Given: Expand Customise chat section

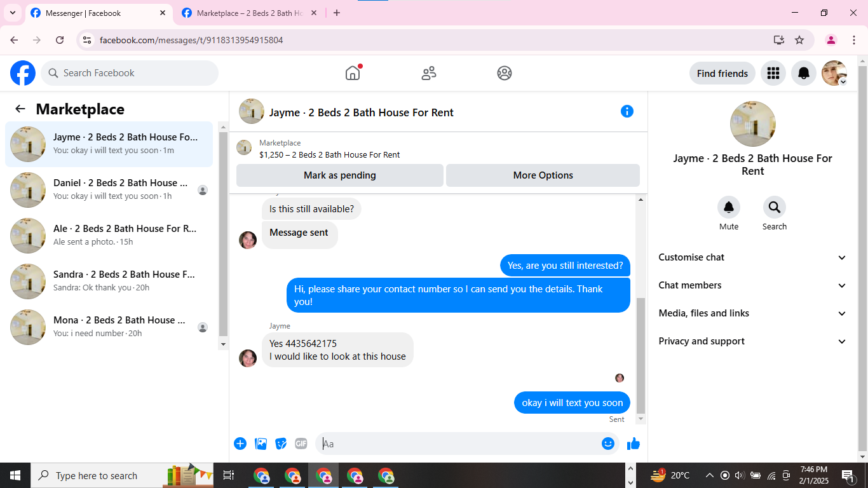Looking at the screenshot, I should [753, 257].
